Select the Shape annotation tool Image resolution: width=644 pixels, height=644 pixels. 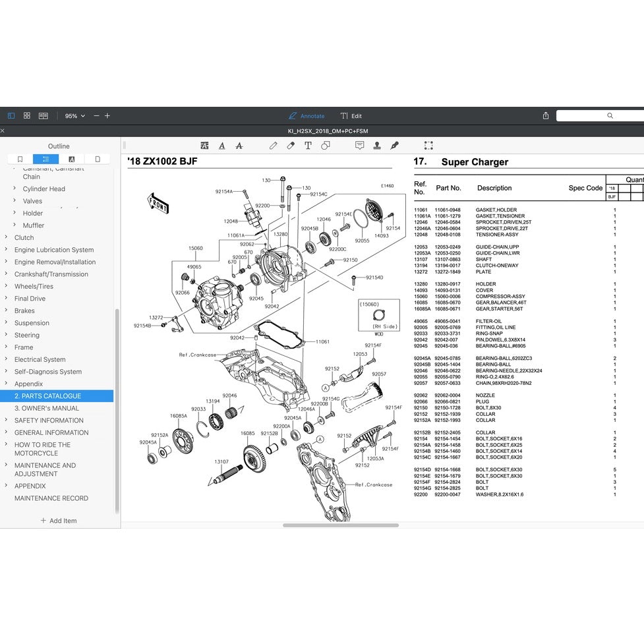coord(326,147)
